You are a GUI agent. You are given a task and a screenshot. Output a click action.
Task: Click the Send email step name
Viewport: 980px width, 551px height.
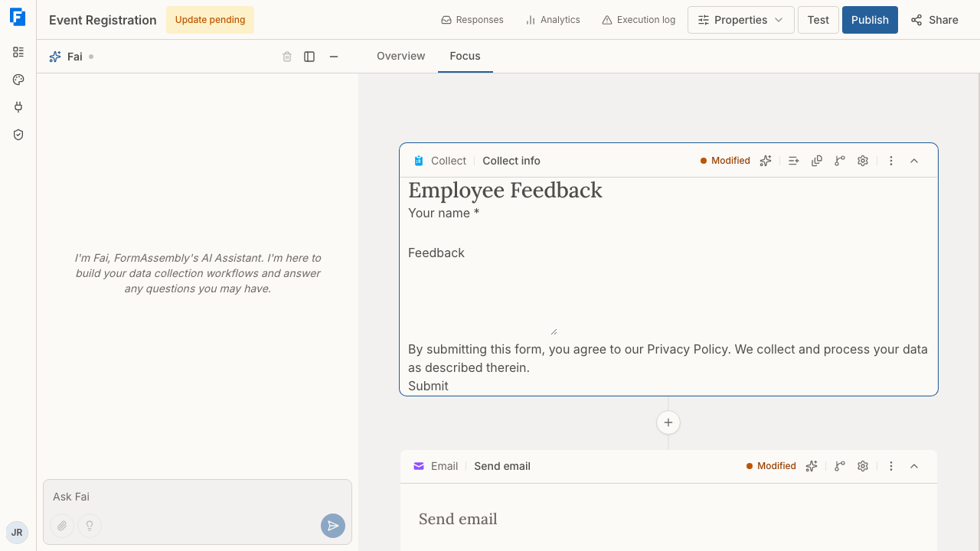coord(502,466)
